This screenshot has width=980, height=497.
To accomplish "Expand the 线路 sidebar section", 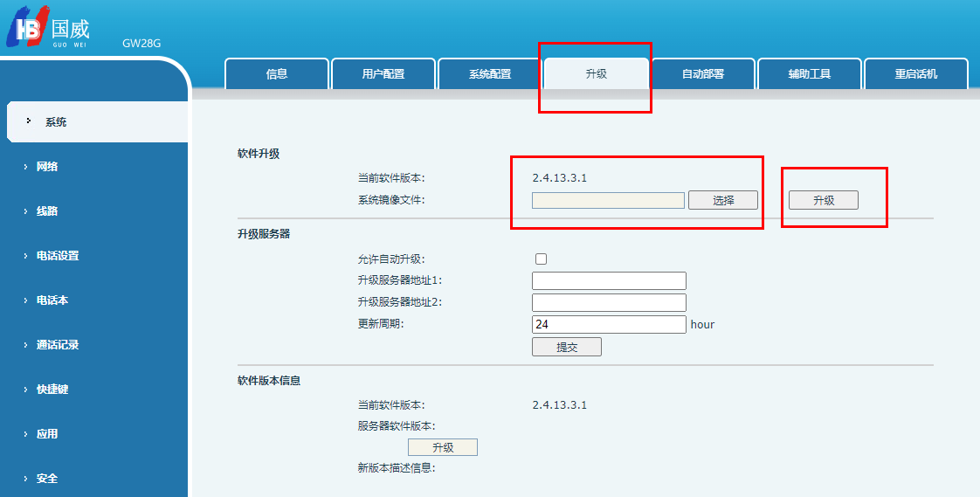I will (x=47, y=211).
